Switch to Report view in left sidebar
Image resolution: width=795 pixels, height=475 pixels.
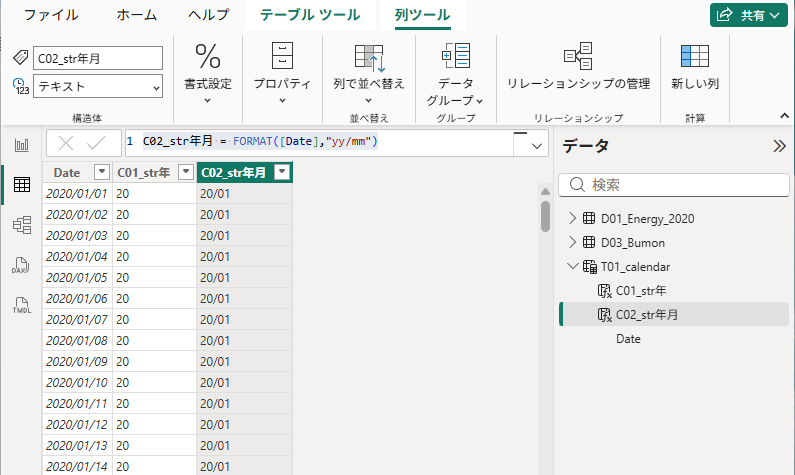click(22, 145)
